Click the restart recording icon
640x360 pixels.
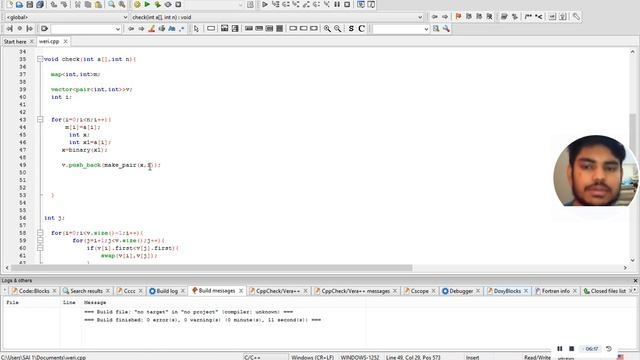pos(609,349)
